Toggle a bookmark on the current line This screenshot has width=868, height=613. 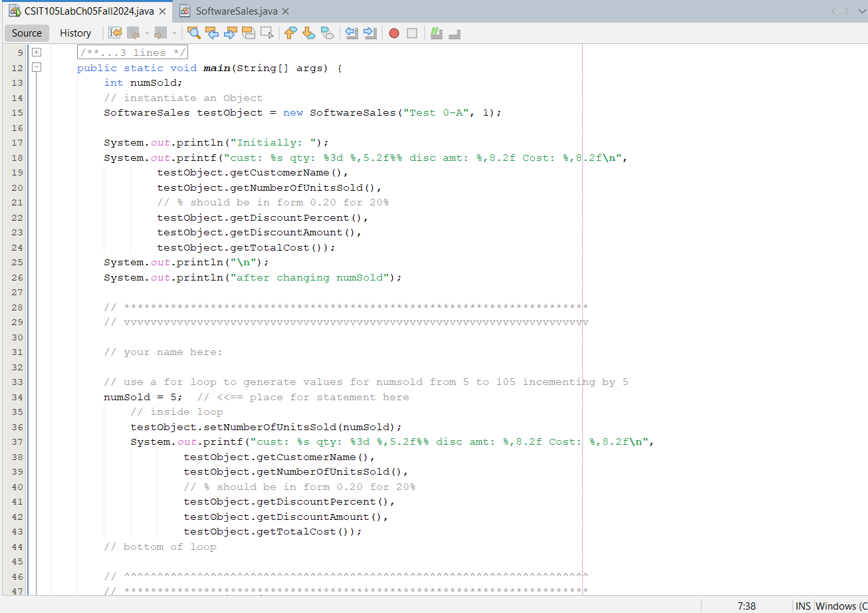[327, 33]
